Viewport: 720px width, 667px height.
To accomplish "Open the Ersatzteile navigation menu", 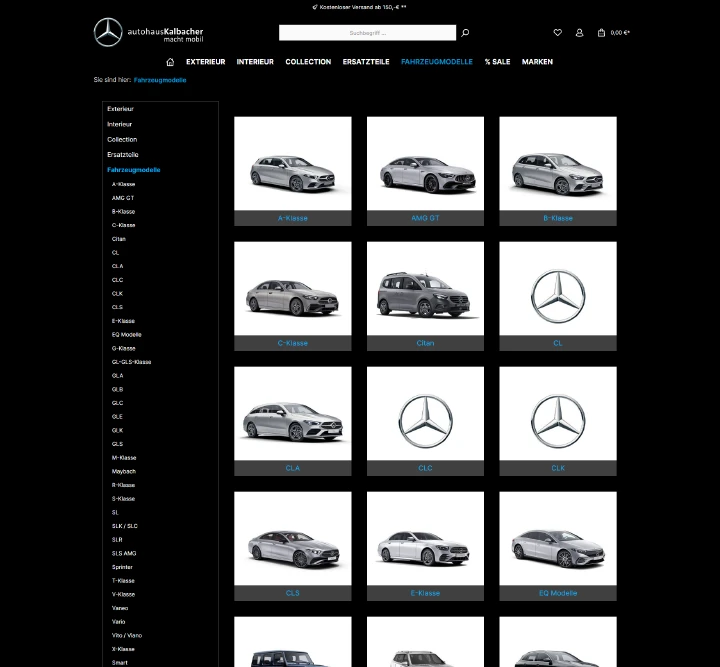I will 366,62.
